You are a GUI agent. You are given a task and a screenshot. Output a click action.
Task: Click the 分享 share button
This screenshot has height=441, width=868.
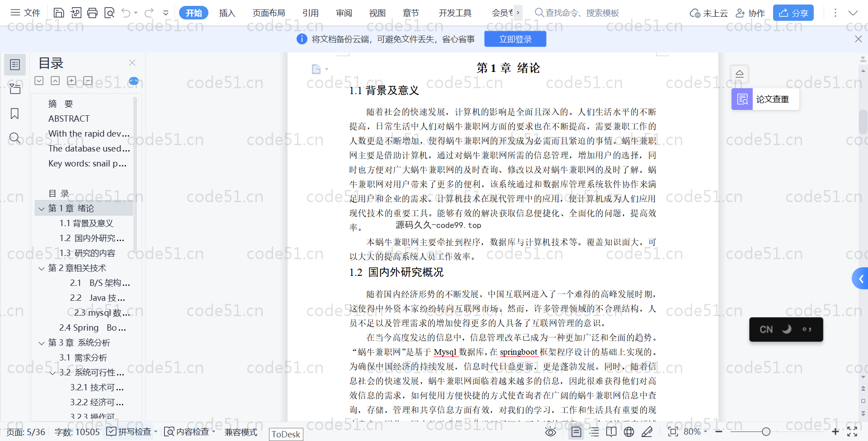tap(793, 13)
